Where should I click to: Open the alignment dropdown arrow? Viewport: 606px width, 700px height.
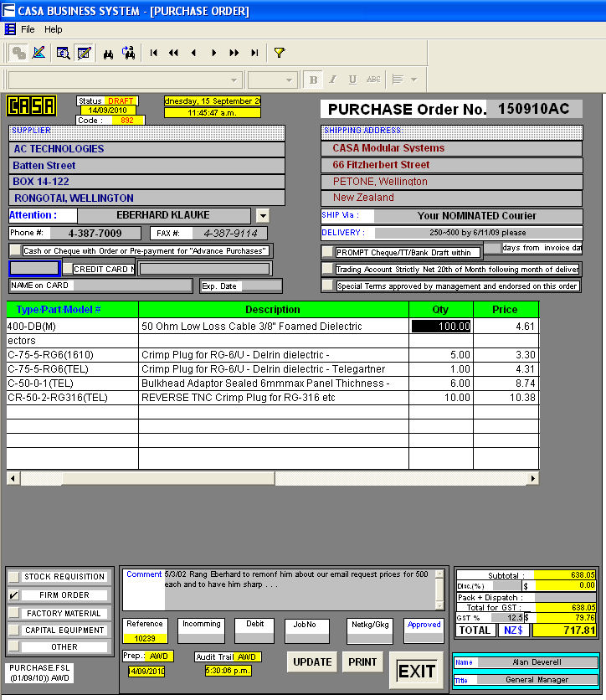click(413, 80)
